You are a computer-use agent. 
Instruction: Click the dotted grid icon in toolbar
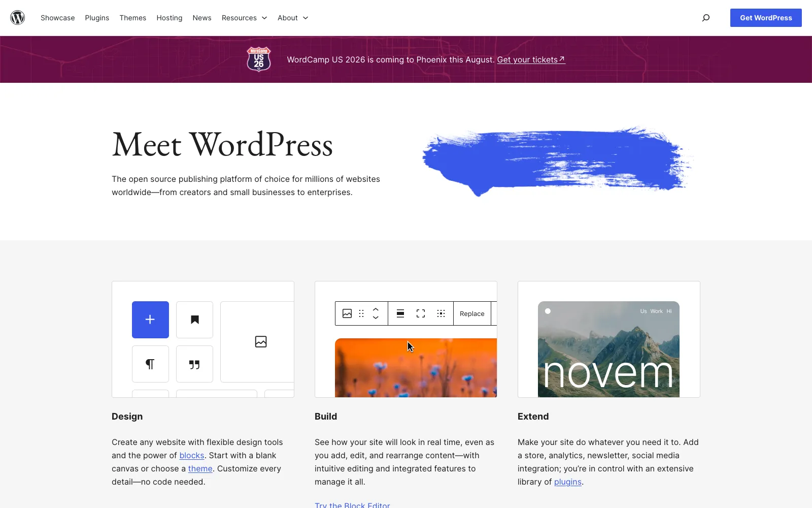[441, 313]
